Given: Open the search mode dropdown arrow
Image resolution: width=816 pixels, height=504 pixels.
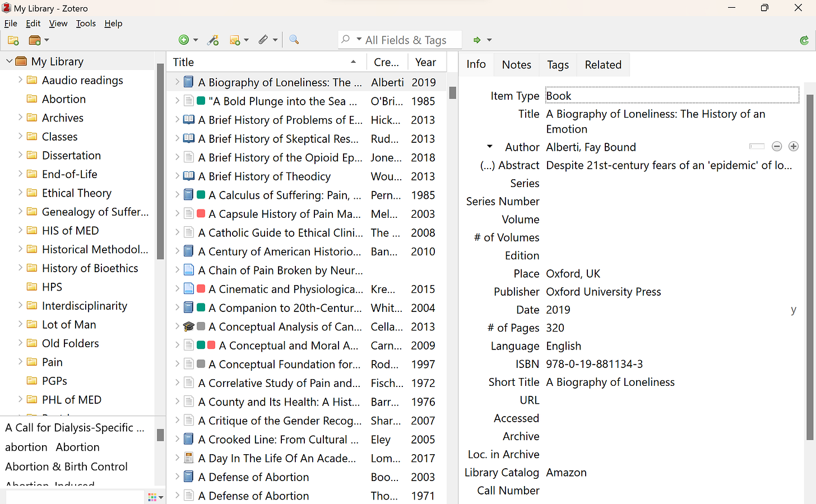Looking at the screenshot, I should 359,39.
